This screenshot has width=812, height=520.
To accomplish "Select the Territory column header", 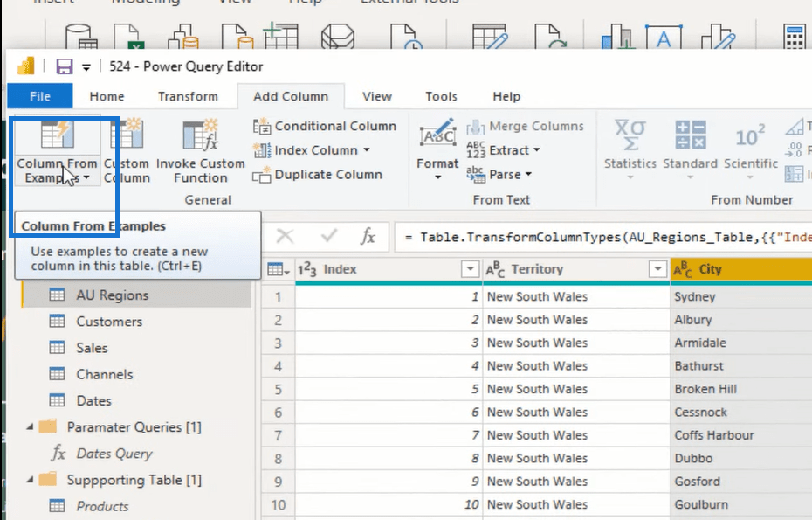I will coord(576,269).
